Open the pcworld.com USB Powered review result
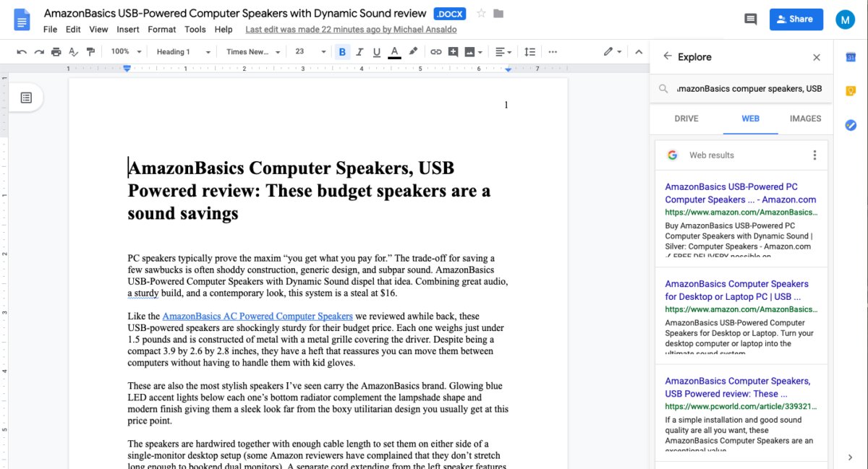Screen dimensions: 868x469 [738, 387]
